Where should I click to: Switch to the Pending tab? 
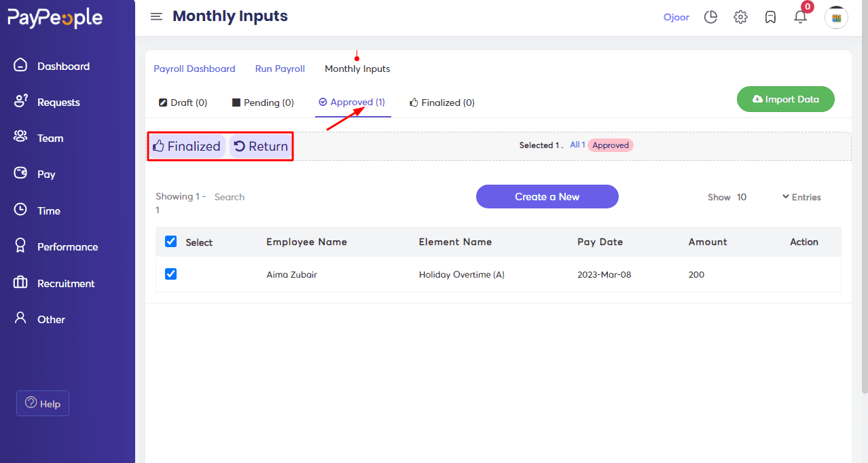click(x=263, y=103)
